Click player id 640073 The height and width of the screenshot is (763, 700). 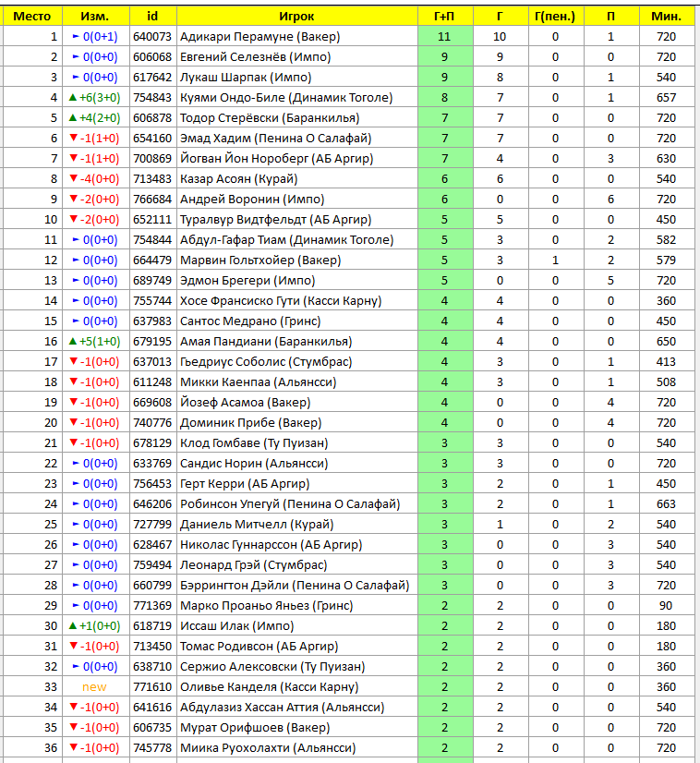pos(152,37)
